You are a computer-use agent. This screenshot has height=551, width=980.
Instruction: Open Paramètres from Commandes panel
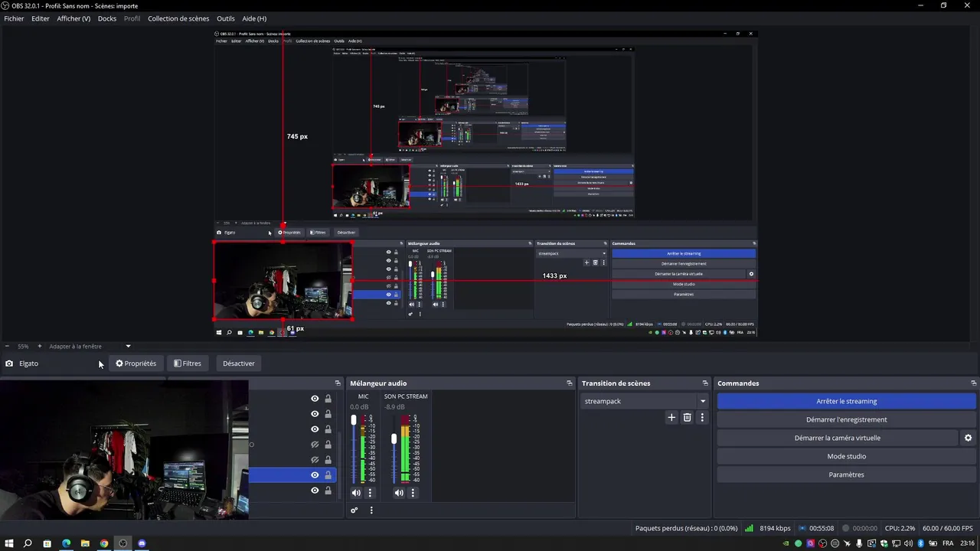pyautogui.click(x=847, y=474)
